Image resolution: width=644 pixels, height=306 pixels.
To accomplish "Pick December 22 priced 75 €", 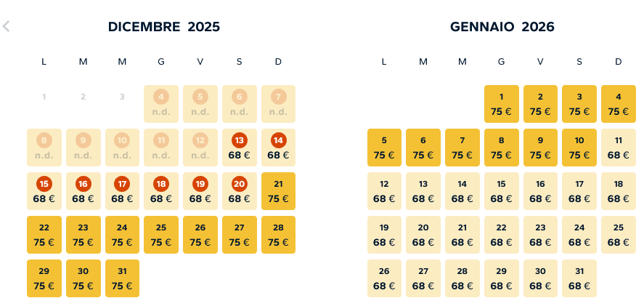I will tap(44, 235).
